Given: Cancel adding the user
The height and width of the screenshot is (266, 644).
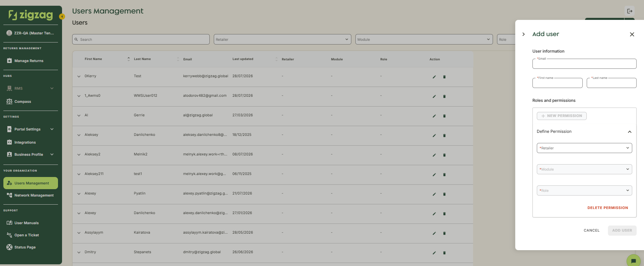Looking at the screenshot, I should [591, 231].
